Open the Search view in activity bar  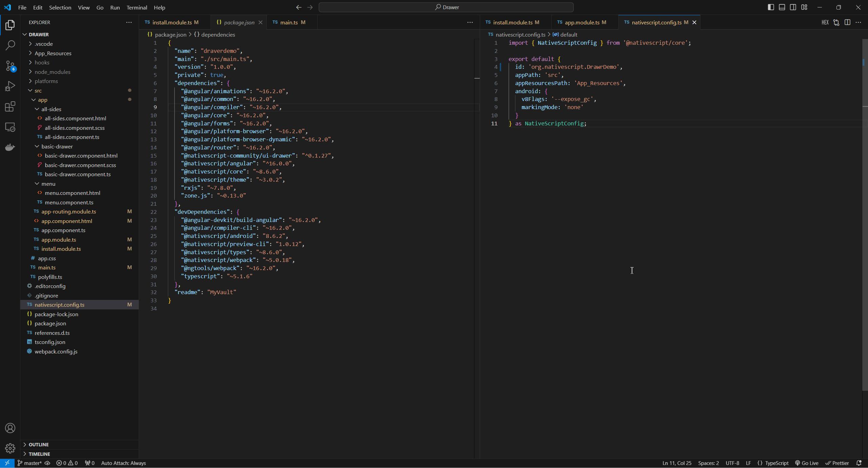pos(10,45)
